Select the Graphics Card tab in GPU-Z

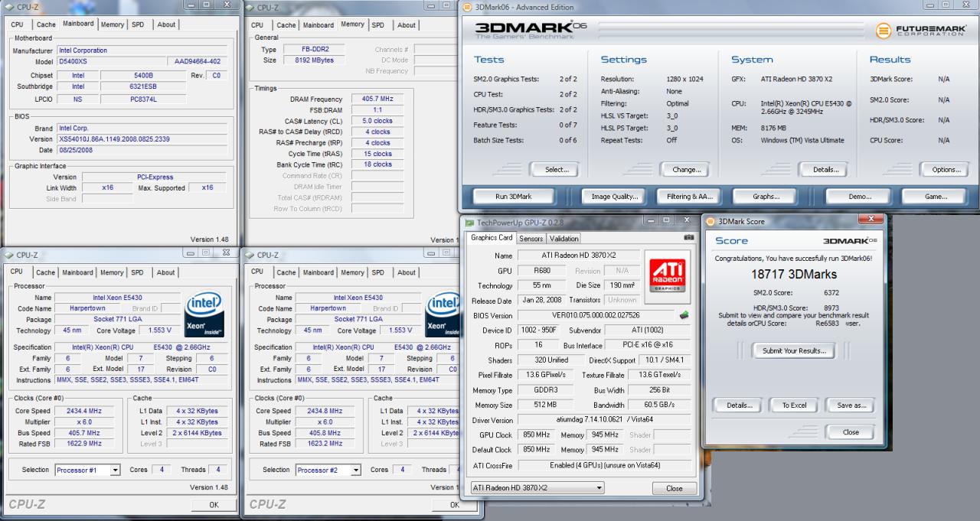click(492, 238)
